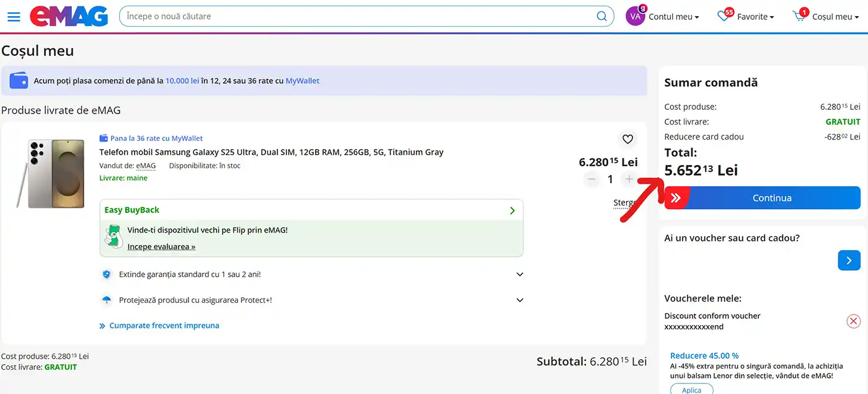Open MyWallet link in banner
Viewport: 868px width, 394px height.
(x=303, y=81)
